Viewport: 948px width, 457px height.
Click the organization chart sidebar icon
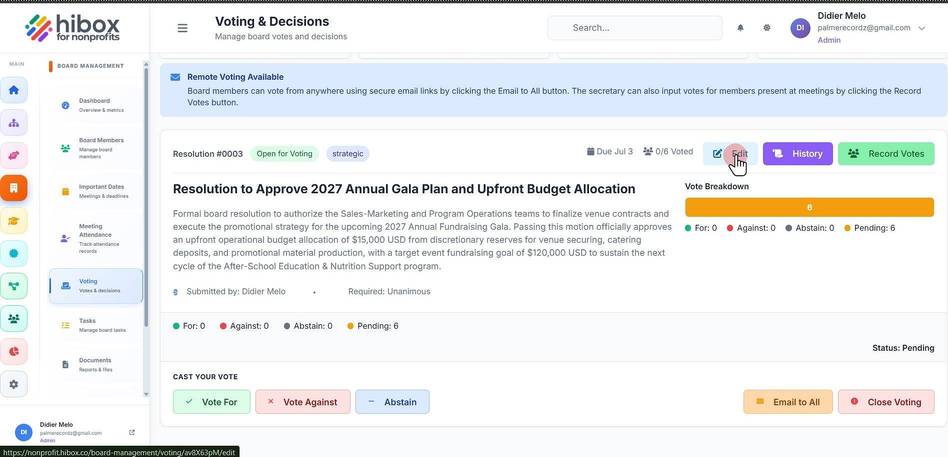(14, 123)
